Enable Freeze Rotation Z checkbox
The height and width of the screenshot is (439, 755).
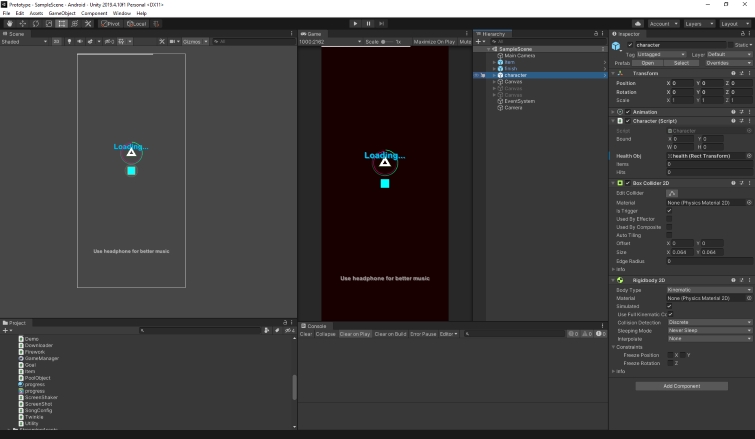[670, 363]
